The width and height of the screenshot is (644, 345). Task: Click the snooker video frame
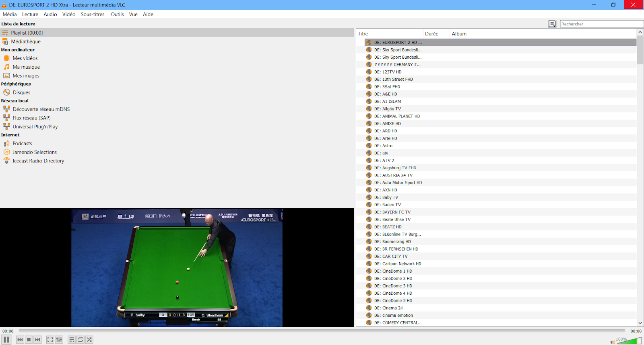(x=177, y=268)
